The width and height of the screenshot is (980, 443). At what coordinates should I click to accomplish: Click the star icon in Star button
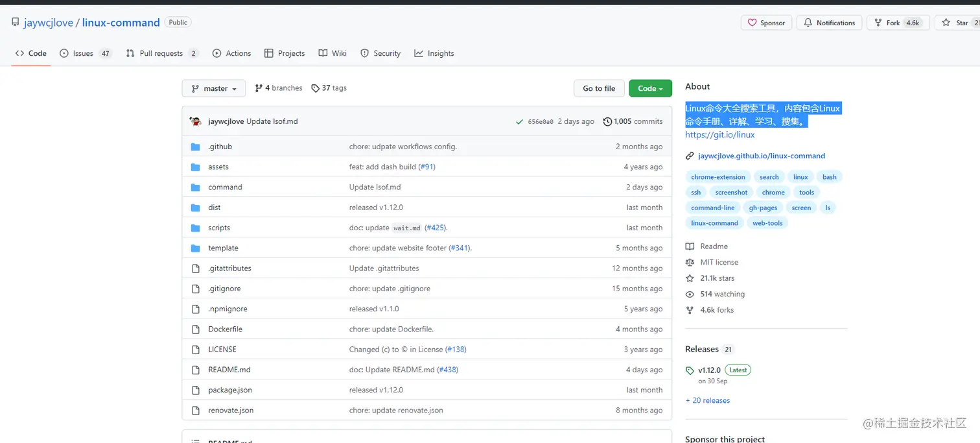click(x=947, y=23)
